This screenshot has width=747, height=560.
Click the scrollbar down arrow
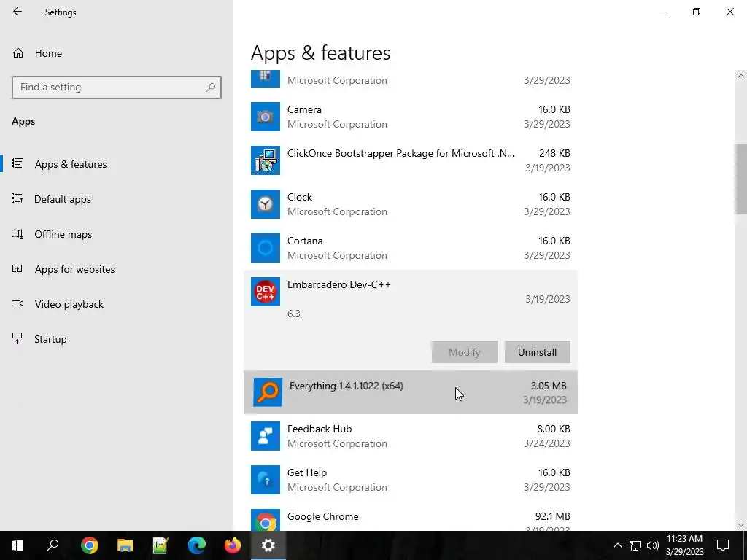(x=741, y=525)
